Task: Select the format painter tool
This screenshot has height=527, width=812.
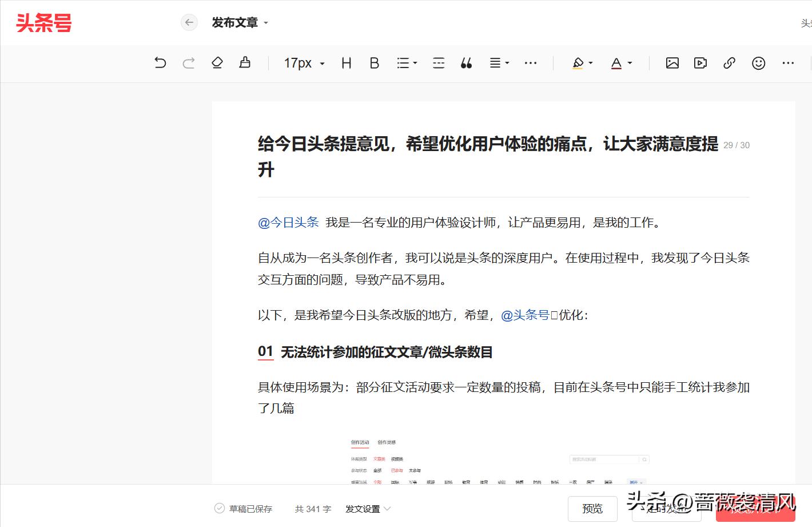Action: click(245, 63)
